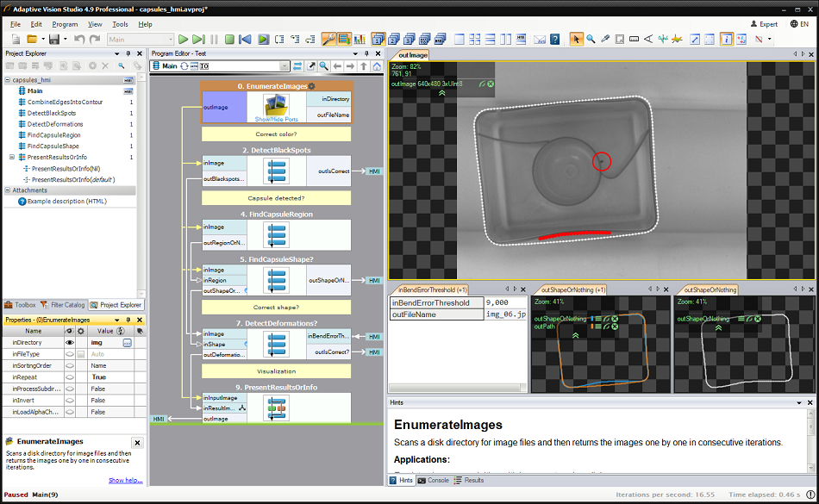Collapse the capsules_hmi project tree node
This screenshot has height=504, width=819.
9,80
